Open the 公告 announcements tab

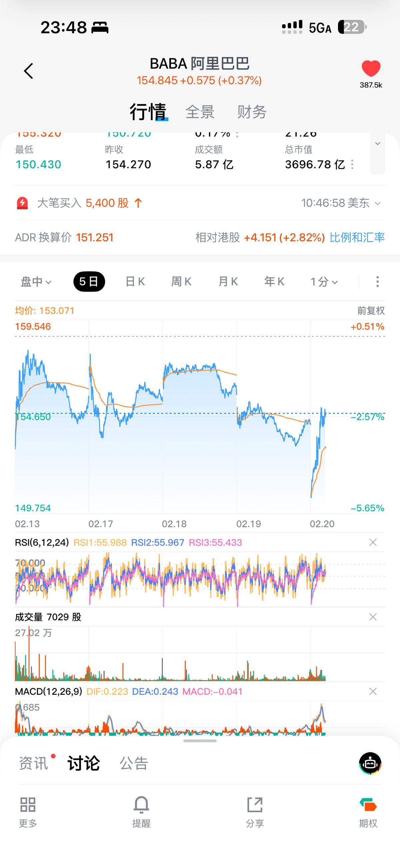point(134,764)
